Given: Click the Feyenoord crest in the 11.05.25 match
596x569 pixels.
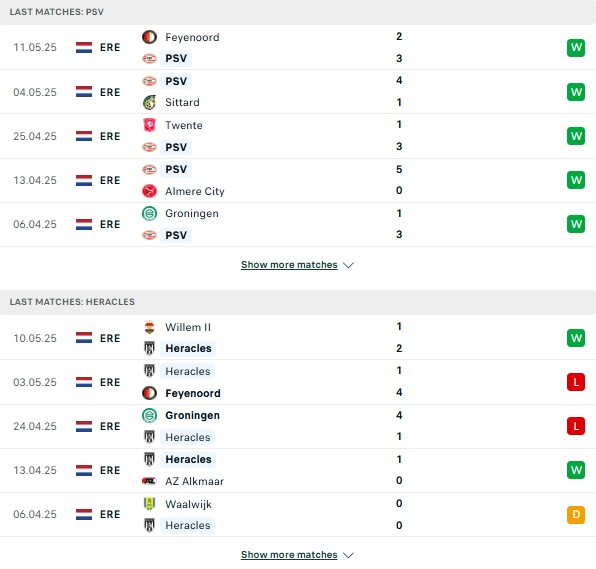Looking at the screenshot, I should (x=149, y=37).
